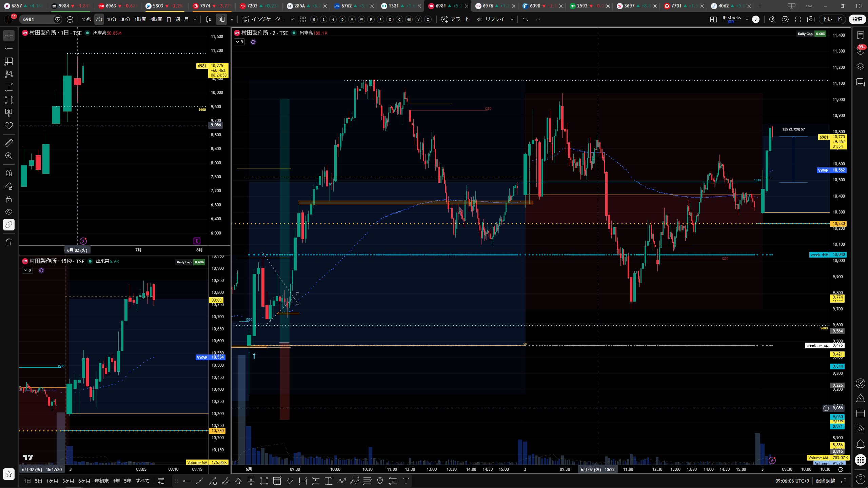
Task: Open quick search lightning icon
Action: pos(772,19)
